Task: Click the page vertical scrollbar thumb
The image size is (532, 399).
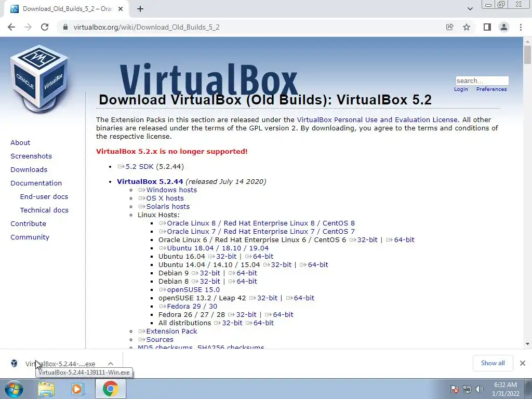Action: tap(527, 54)
